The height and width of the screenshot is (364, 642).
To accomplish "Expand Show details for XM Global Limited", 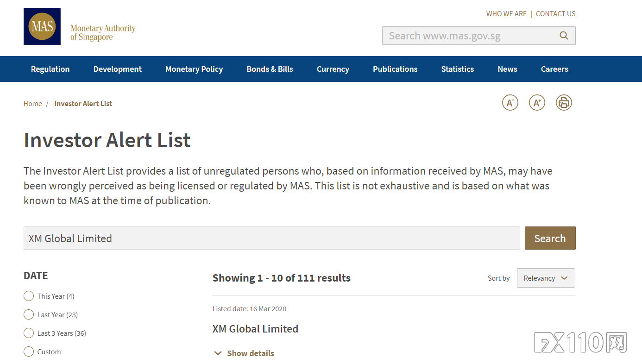I will tap(244, 353).
